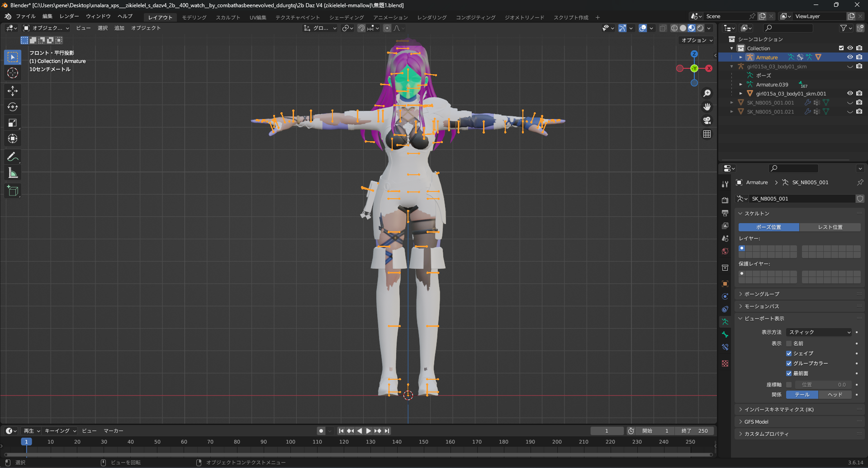This screenshot has width=868, height=468.
Task: Open the Object properties tab
Action: 725,284
